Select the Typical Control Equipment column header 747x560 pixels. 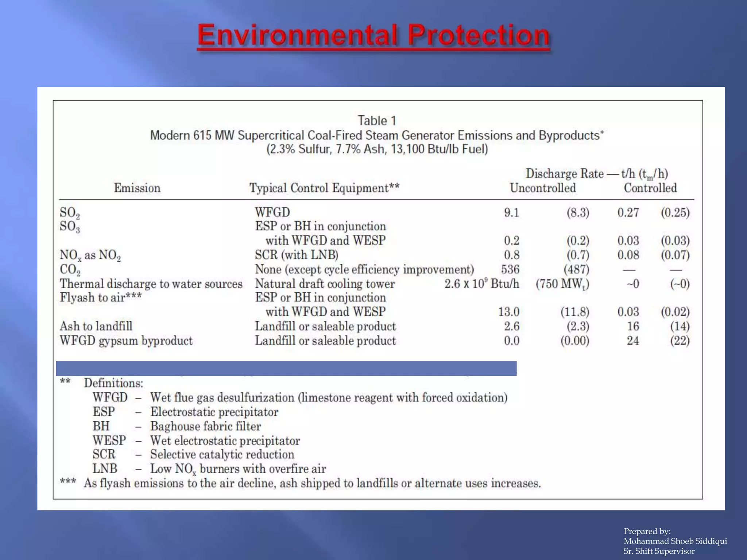pos(324,188)
